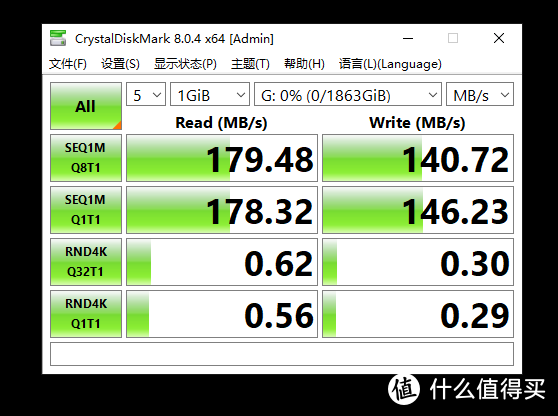Run the RND4K Q1T1 test
Viewport: 558px width, 416px height.
(x=86, y=314)
